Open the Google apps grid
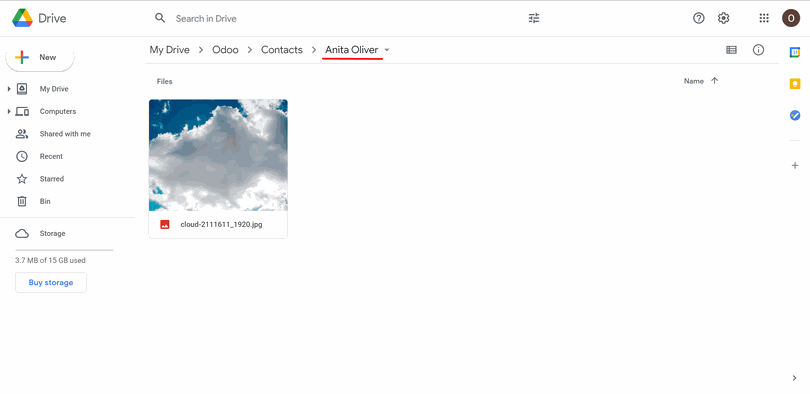The height and width of the screenshot is (394, 810). [764, 18]
